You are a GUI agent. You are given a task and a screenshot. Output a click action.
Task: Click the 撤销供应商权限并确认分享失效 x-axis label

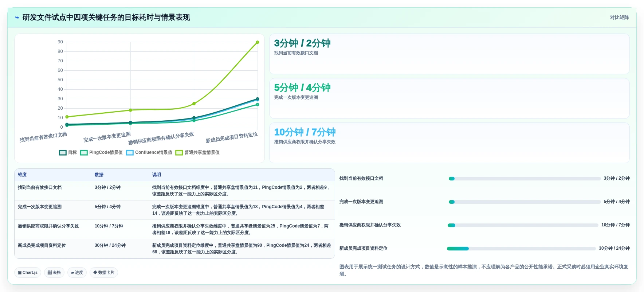(161, 139)
